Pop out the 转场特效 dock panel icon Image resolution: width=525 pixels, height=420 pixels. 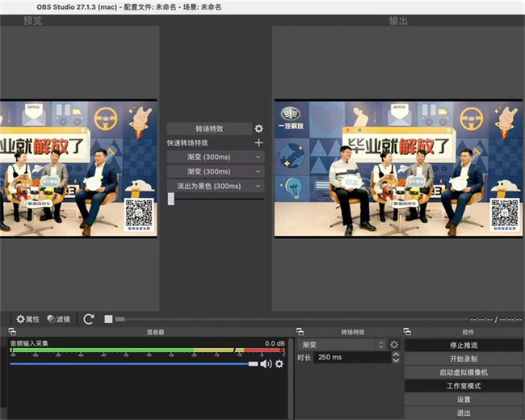300,332
